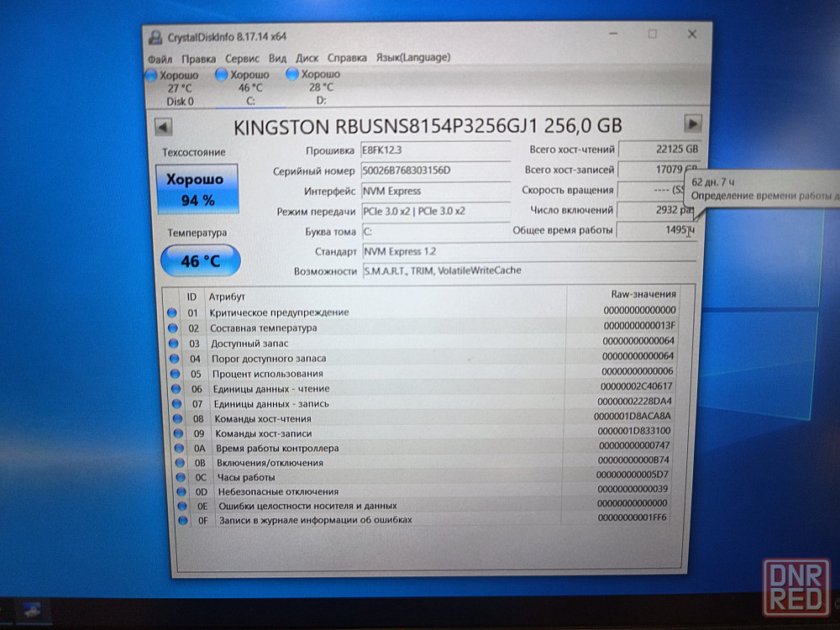Click the Хорошо 94 % health status button

(x=197, y=190)
